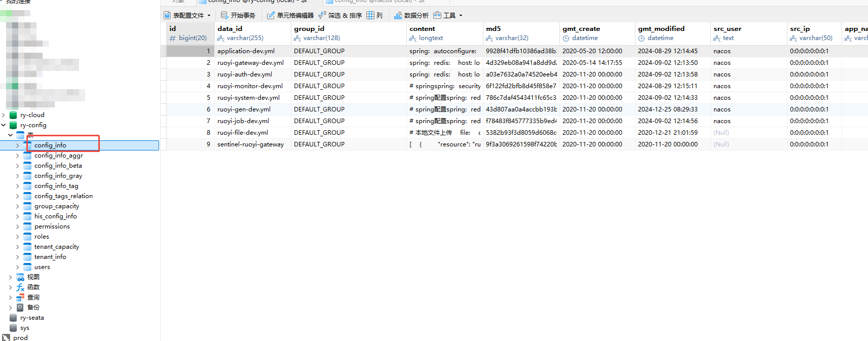The image size is (868, 341).
Task: Click the tenant_capacity table icon
Action: [x=27, y=247]
